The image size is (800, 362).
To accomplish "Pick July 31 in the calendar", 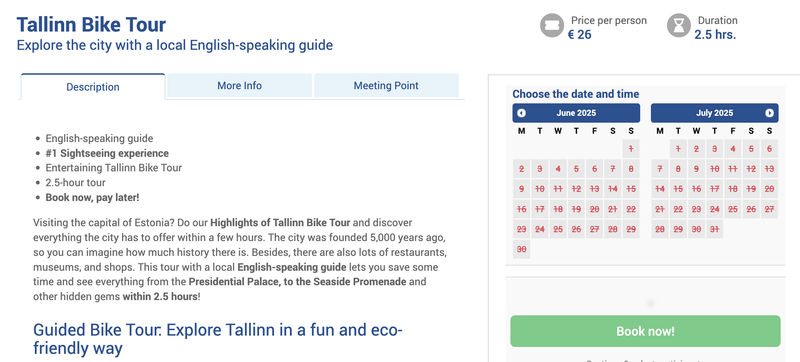I will point(714,229).
